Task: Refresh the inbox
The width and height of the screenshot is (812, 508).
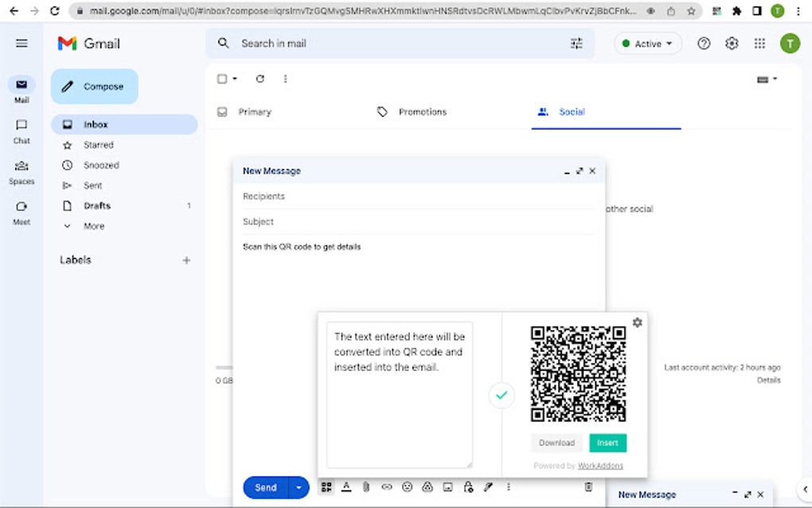Action: pos(260,79)
